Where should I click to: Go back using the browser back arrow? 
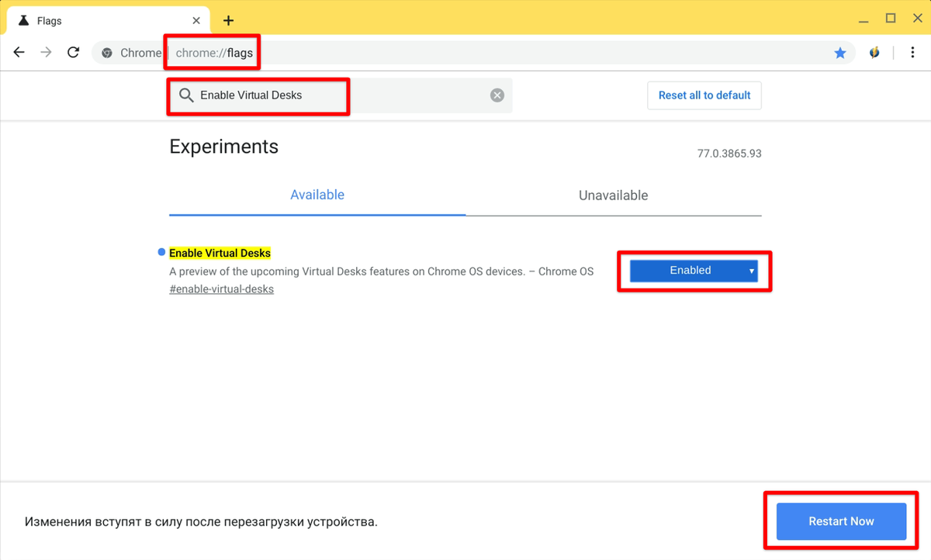point(19,53)
